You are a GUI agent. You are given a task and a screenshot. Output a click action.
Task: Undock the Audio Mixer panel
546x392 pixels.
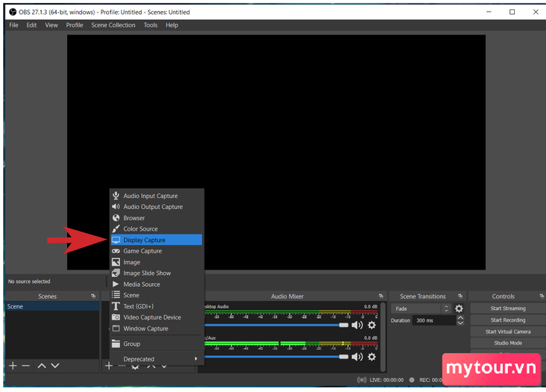click(x=381, y=296)
